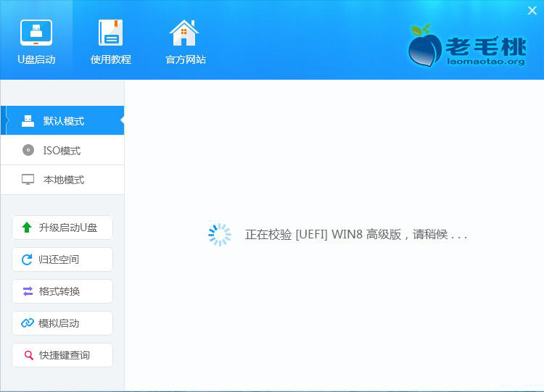
Task: Click the 老毛桃 peach logo
Action: coord(424,46)
